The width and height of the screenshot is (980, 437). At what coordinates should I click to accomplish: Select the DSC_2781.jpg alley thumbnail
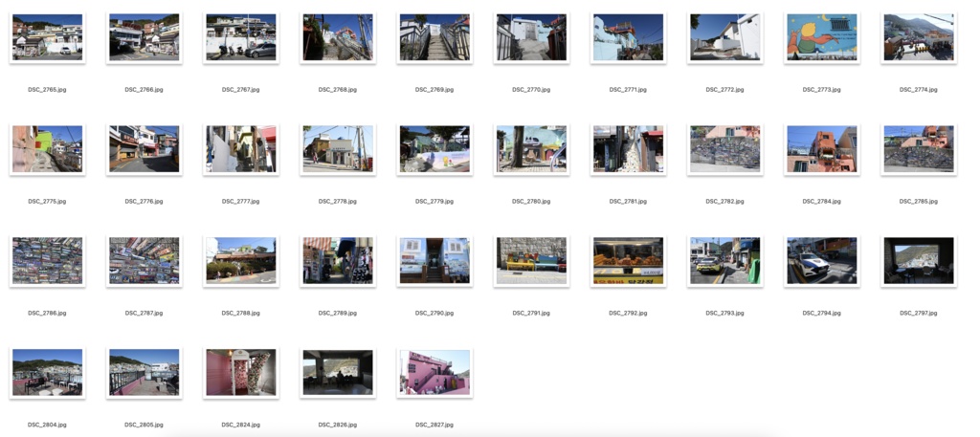click(629, 149)
